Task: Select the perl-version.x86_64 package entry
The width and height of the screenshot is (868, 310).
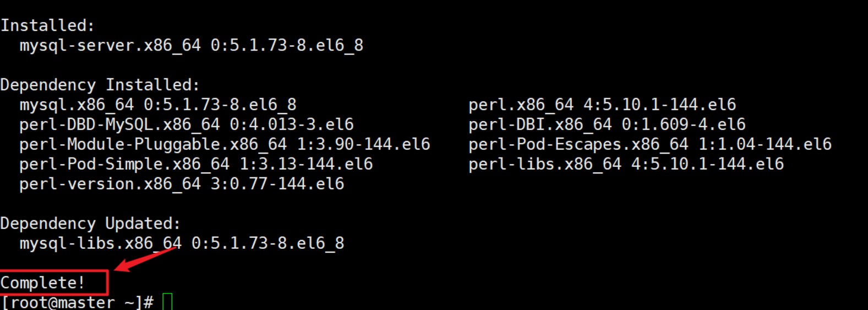Action: (110, 184)
